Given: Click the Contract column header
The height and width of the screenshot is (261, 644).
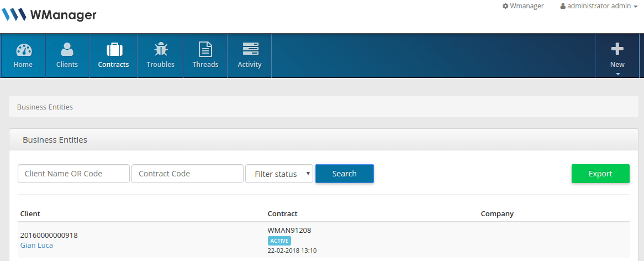Looking at the screenshot, I should pyautogui.click(x=282, y=213).
